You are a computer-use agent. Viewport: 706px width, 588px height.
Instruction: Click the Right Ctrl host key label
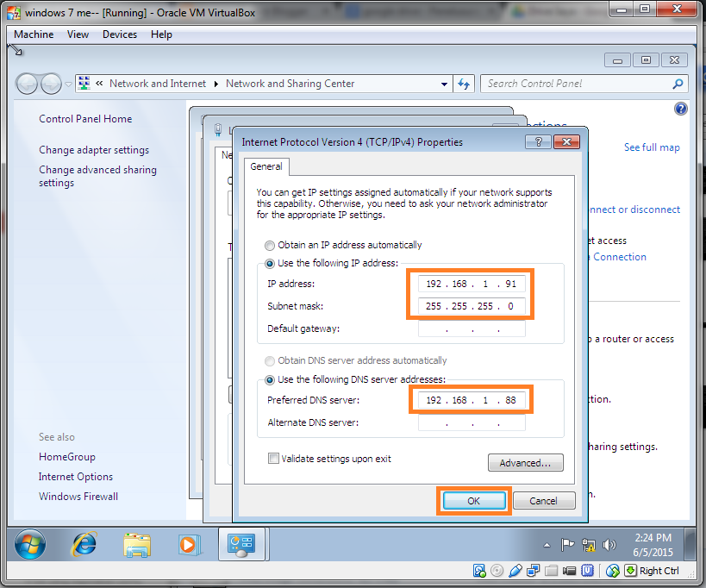659,571
